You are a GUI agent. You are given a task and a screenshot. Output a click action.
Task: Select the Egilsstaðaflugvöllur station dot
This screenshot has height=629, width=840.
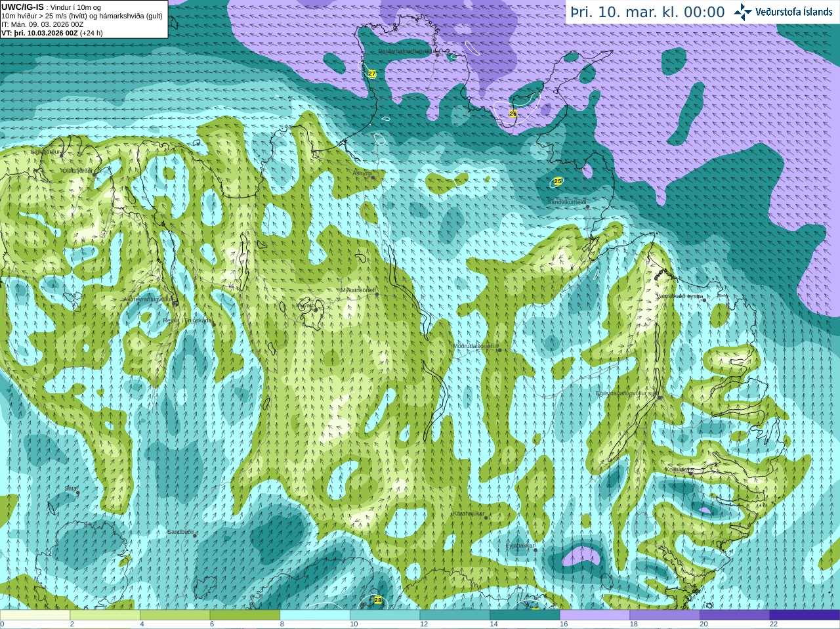click(x=660, y=398)
